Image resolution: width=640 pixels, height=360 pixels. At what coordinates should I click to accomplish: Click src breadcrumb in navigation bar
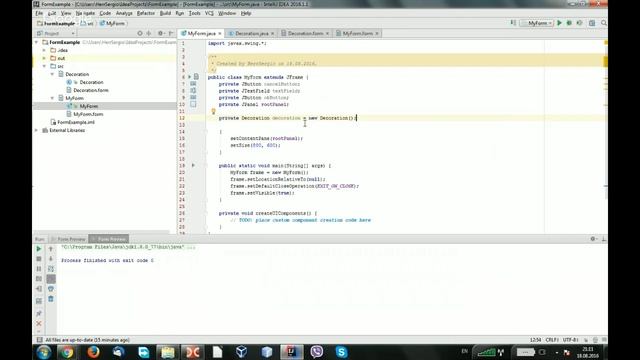click(x=87, y=24)
